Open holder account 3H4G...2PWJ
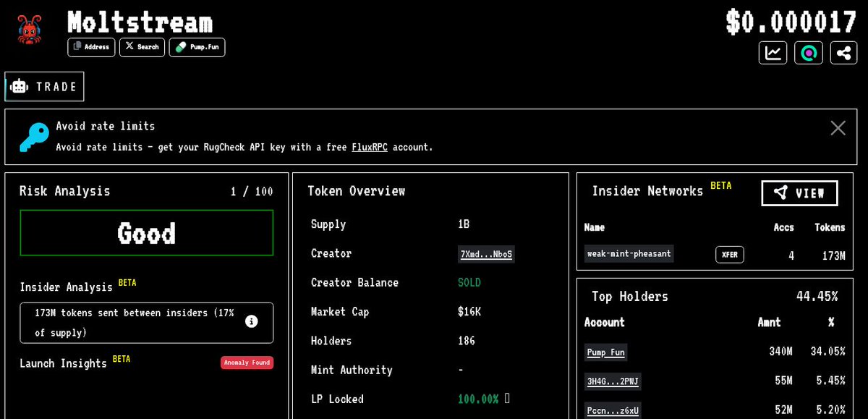The width and height of the screenshot is (868, 419). tap(612, 381)
